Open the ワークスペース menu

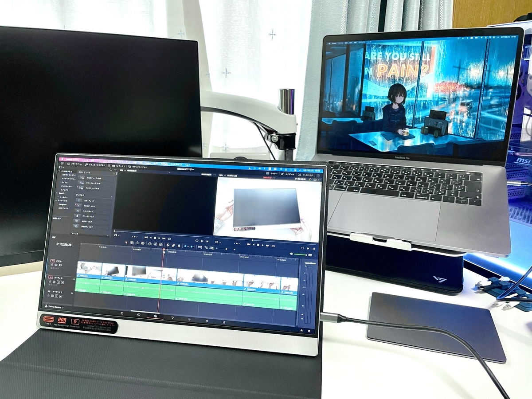(x=176, y=164)
